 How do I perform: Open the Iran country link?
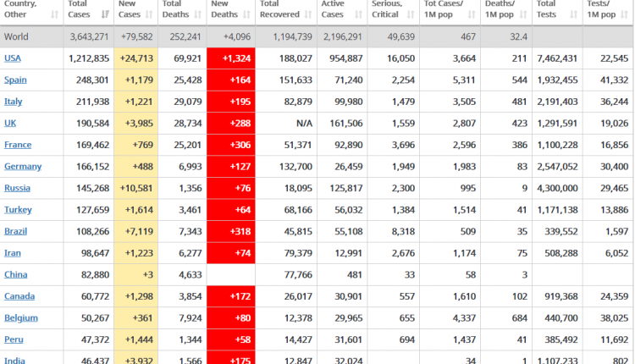tap(13, 253)
